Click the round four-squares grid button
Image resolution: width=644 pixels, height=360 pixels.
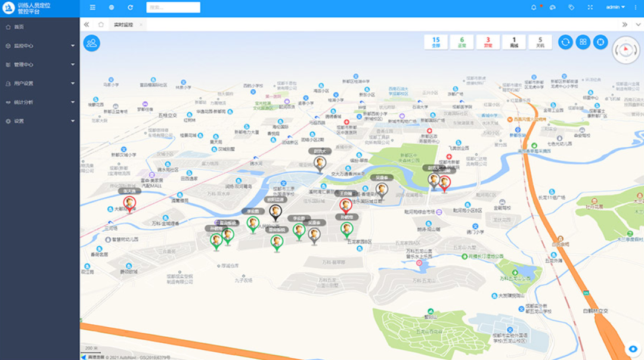pos(583,42)
